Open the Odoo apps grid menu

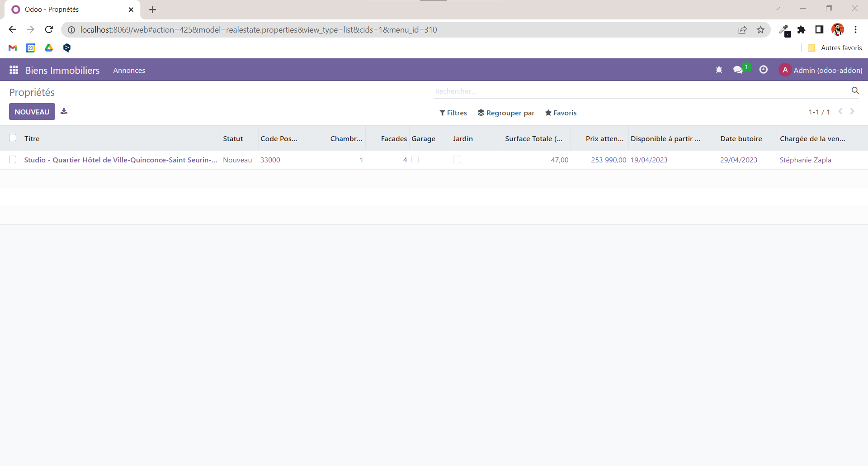[14, 70]
